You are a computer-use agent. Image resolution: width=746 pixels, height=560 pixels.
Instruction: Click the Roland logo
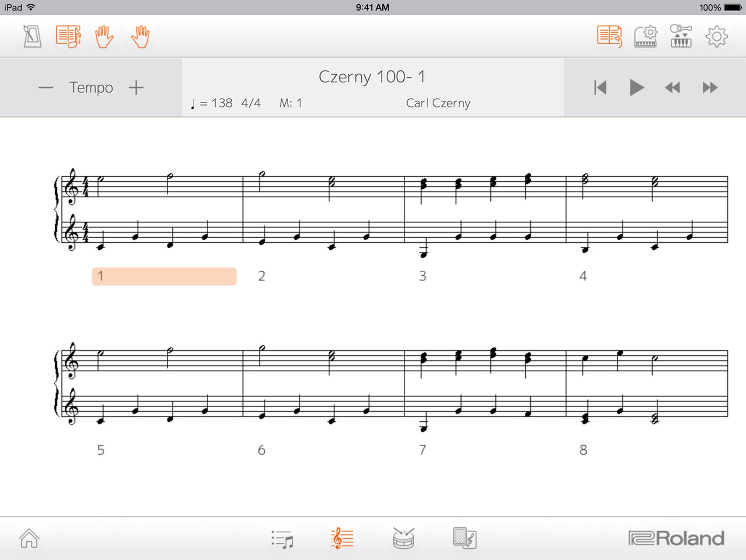point(676,538)
